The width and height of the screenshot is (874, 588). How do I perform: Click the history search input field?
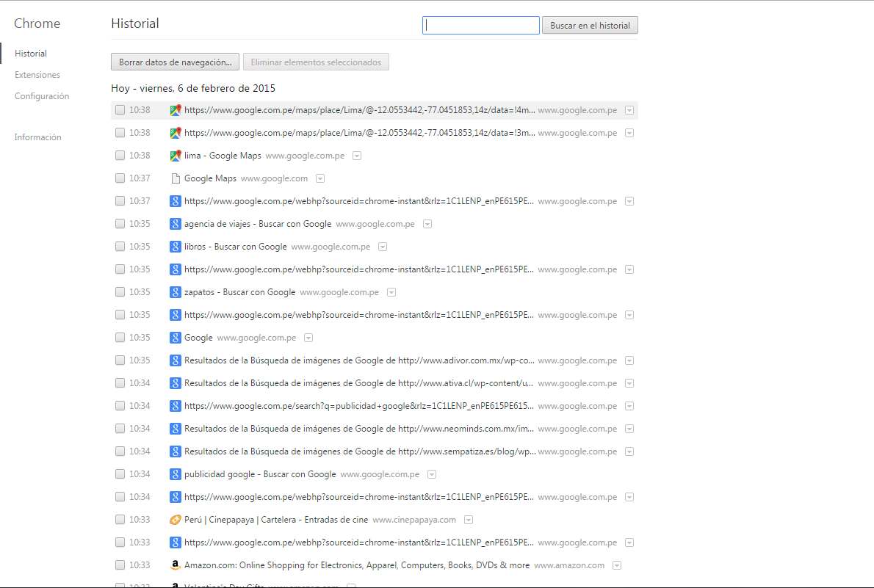click(480, 25)
